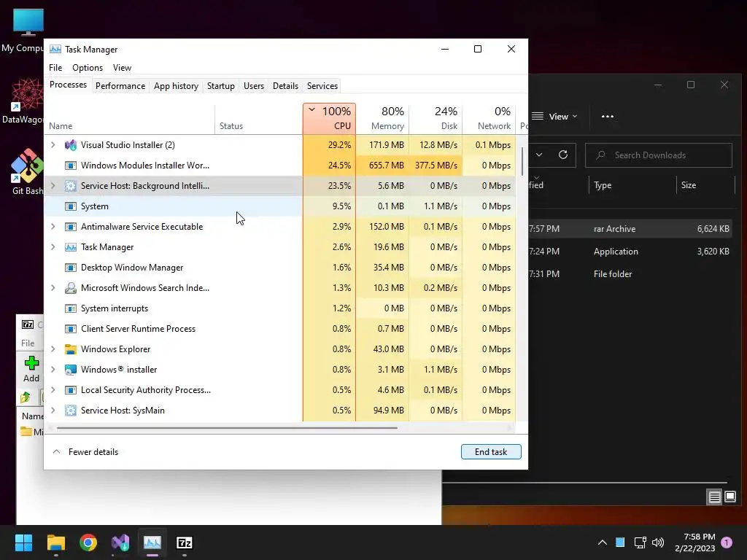747x560 pixels.
Task: Click the Windows Explorer folder icon
Action: [71, 349]
